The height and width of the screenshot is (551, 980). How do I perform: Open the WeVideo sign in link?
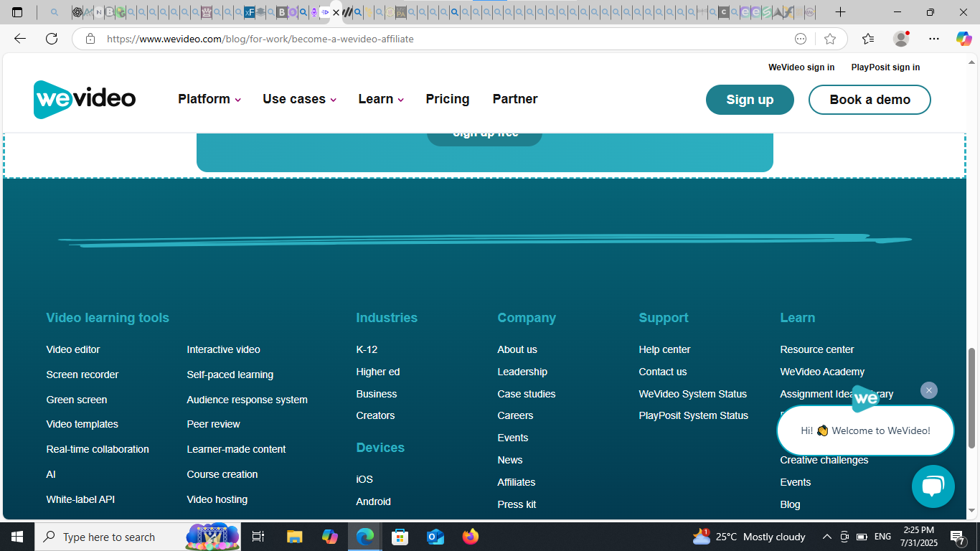[x=801, y=67]
